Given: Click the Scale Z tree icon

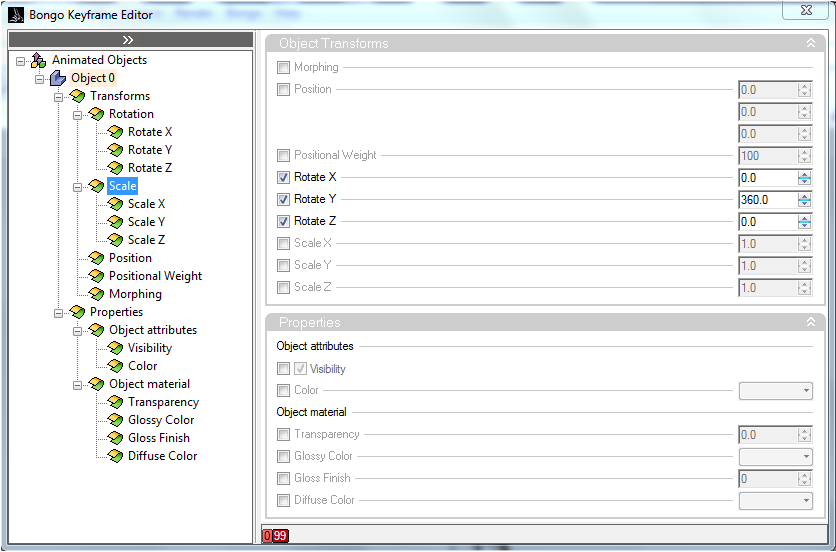Looking at the screenshot, I should 115,240.
